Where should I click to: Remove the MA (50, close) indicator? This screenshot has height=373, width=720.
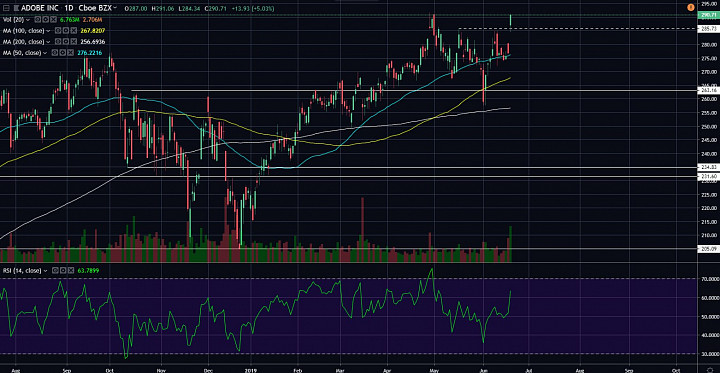(x=70, y=53)
